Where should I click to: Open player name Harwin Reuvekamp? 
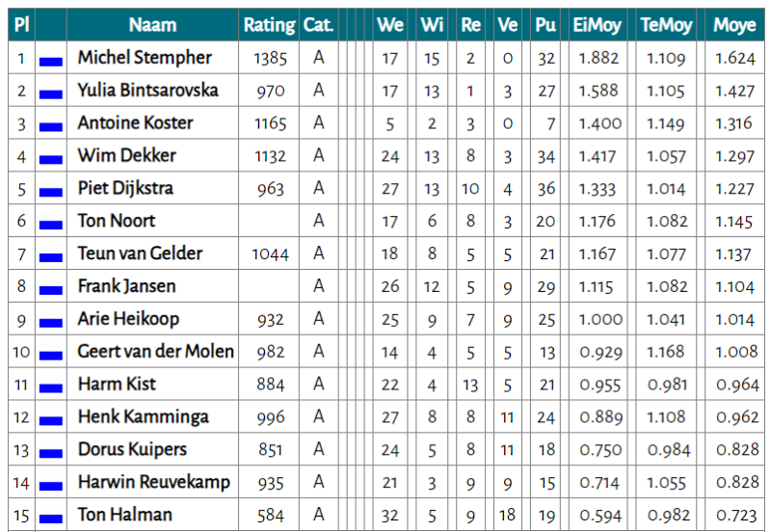point(154,482)
